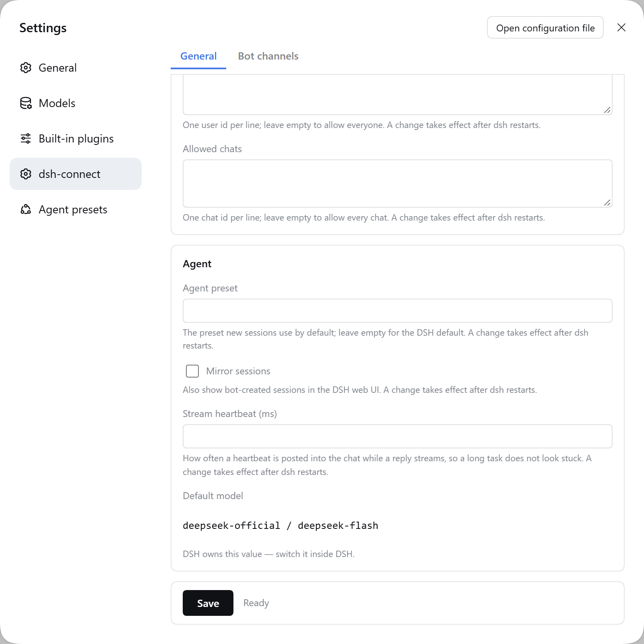Screen dimensions: 644x644
Task: Select the General tab
Action: [198, 56]
